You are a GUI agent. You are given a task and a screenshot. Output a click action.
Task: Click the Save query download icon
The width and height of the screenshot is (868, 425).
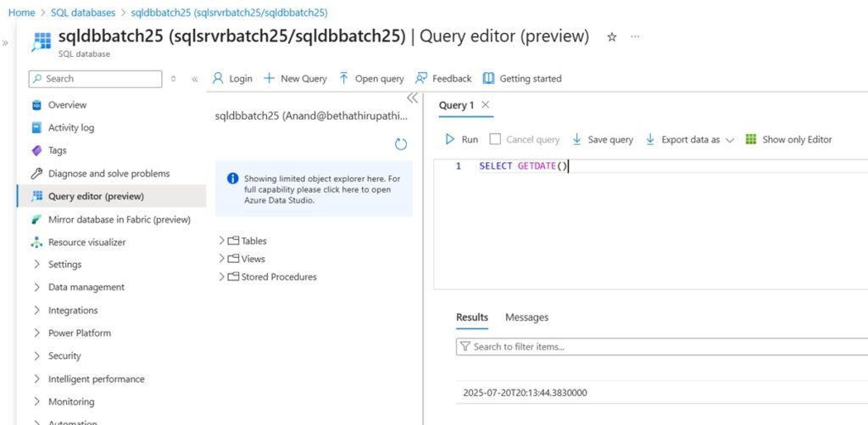point(576,139)
